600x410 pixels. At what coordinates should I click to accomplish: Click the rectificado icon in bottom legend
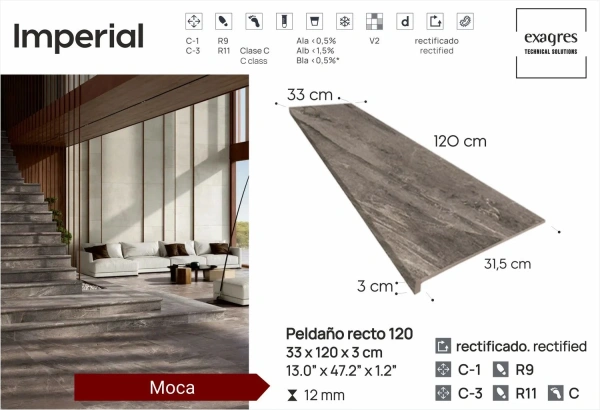click(x=443, y=346)
